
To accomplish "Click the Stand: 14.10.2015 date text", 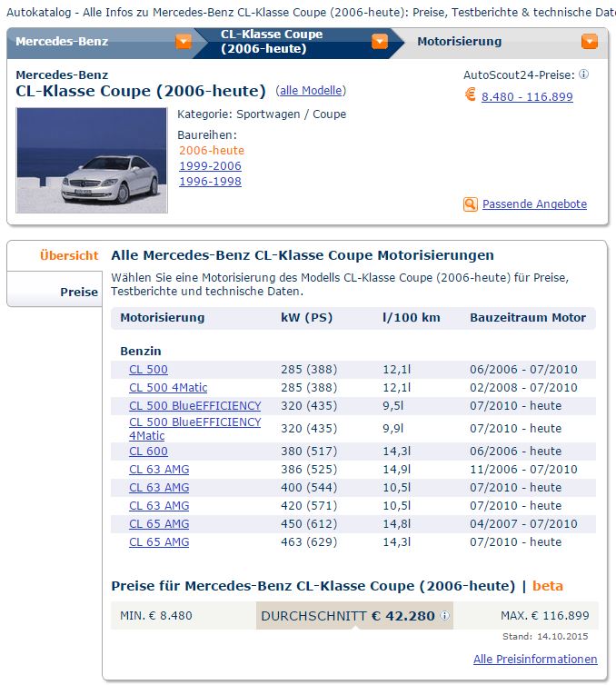I will (545, 637).
